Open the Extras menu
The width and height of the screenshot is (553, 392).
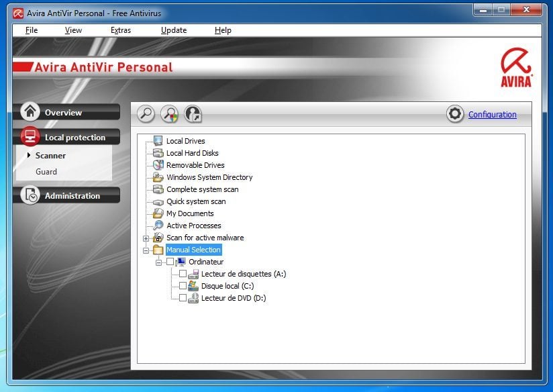click(121, 30)
